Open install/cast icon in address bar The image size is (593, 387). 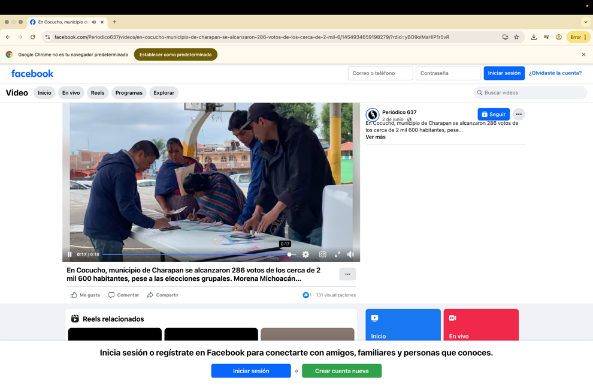505,37
